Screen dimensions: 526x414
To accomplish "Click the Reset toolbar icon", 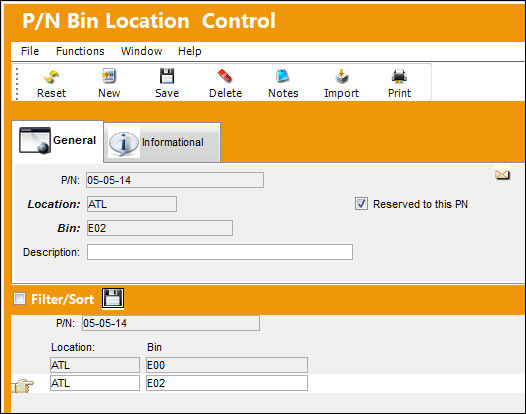I will tap(51, 77).
